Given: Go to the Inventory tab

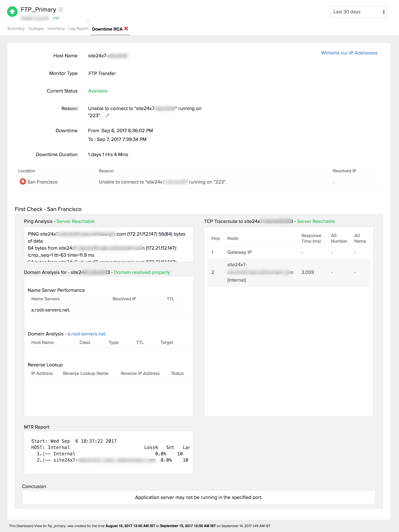Looking at the screenshot, I should coord(56,29).
